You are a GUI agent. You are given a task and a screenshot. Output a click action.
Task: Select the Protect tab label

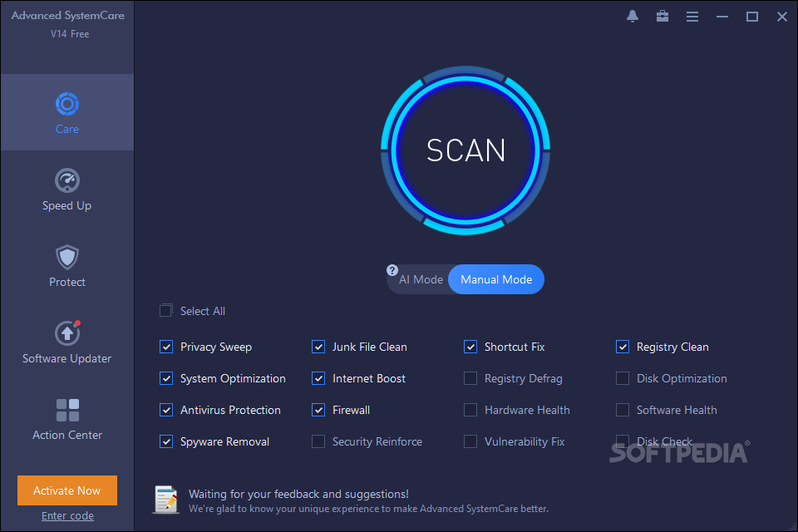click(x=67, y=282)
